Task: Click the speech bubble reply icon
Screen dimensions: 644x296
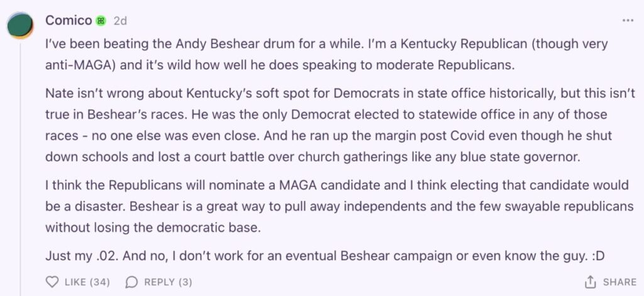Action: pyautogui.click(x=131, y=282)
